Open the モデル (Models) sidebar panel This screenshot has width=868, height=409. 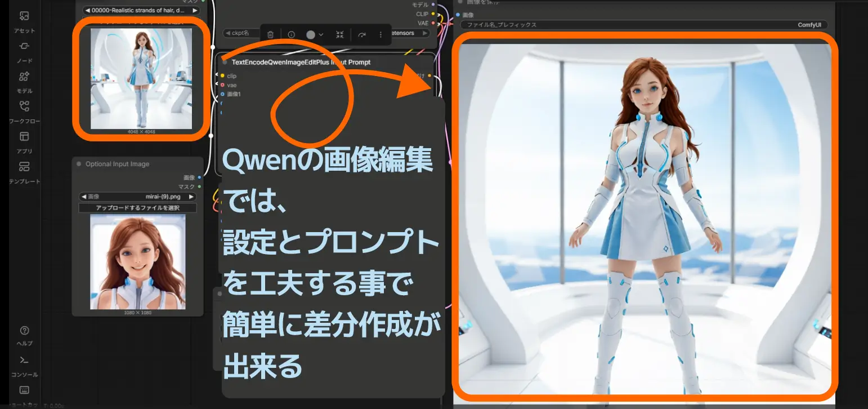click(x=24, y=82)
